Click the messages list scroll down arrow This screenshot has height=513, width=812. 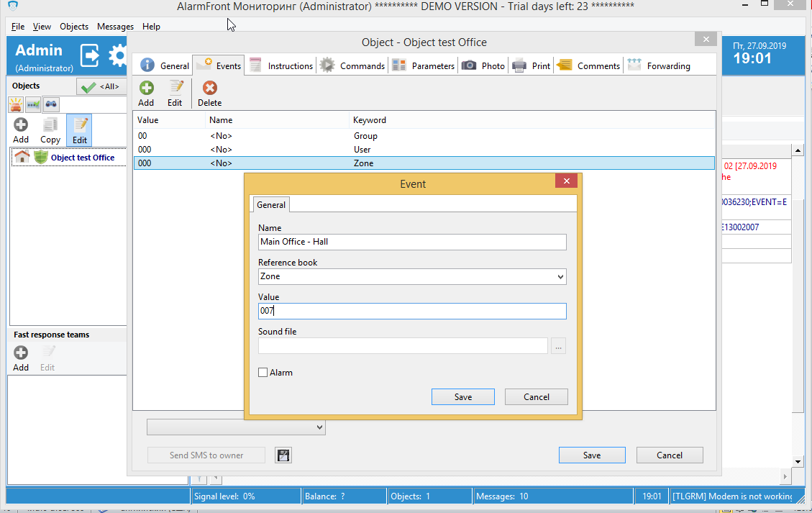point(798,461)
